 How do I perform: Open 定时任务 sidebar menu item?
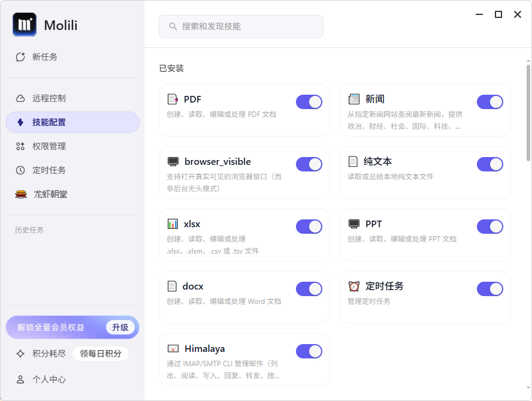coord(72,170)
